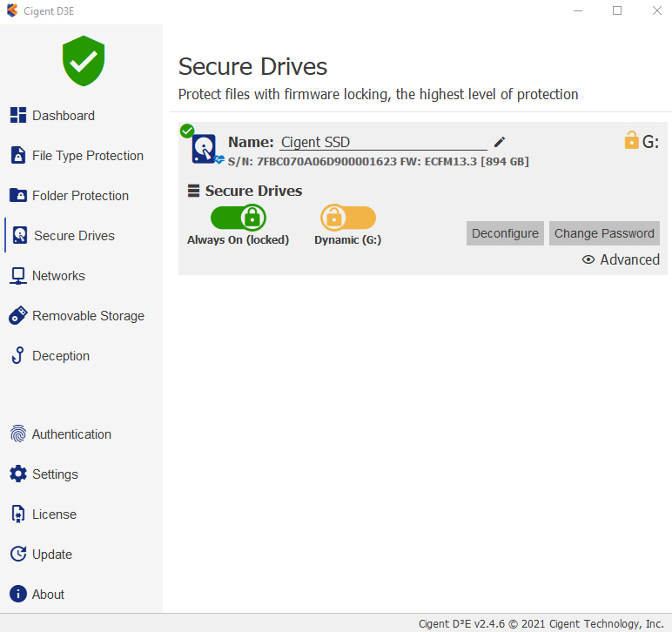The image size is (672, 632).
Task: Select Secure Drives sidebar label
Action: point(75,236)
